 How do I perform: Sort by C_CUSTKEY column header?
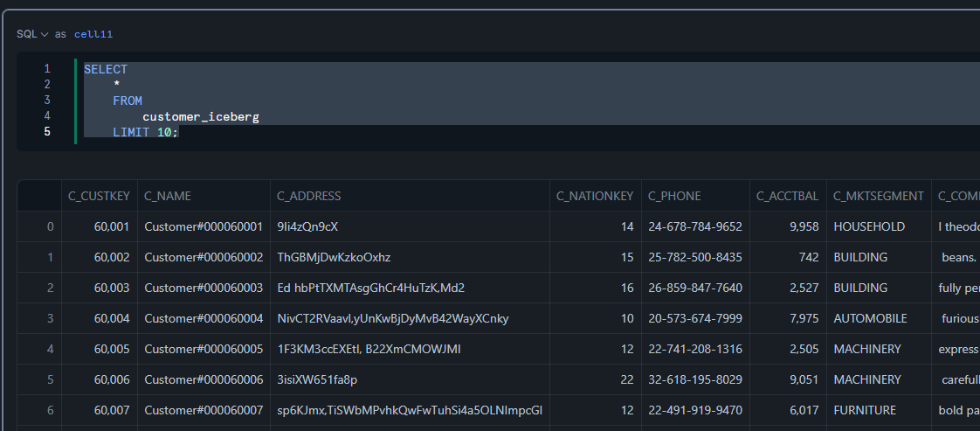click(x=99, y=196)
